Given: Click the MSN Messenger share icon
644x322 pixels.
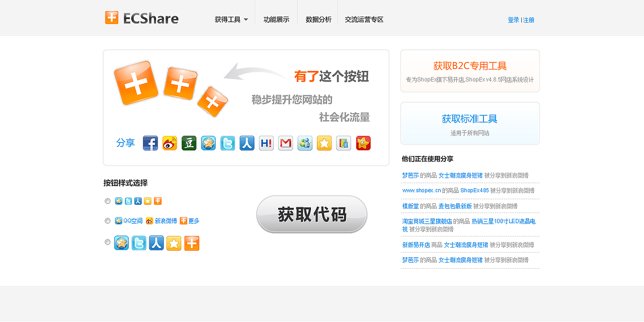Looking at the screenshot, I should coord(305,143).
